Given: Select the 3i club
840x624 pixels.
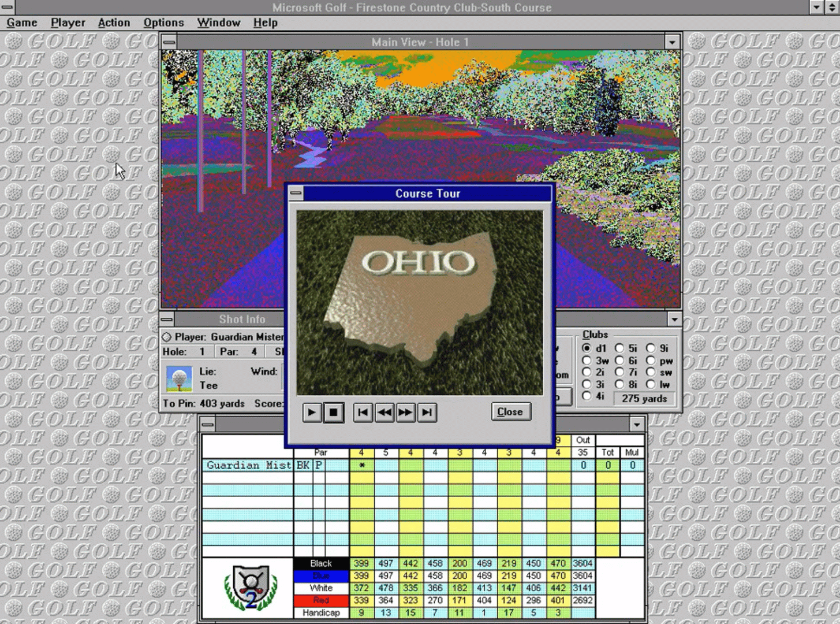Looking at the screenshot, I should (587, 384).
